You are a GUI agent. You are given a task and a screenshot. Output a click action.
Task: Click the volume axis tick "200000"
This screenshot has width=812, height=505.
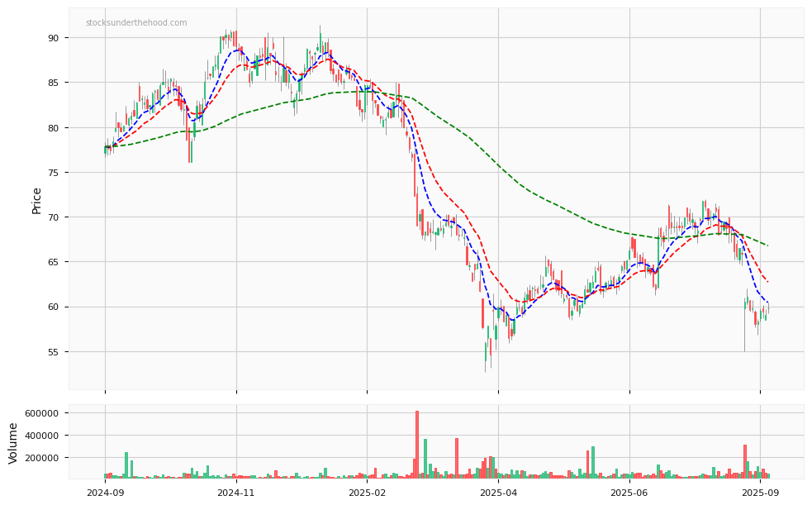coord(42,458)
